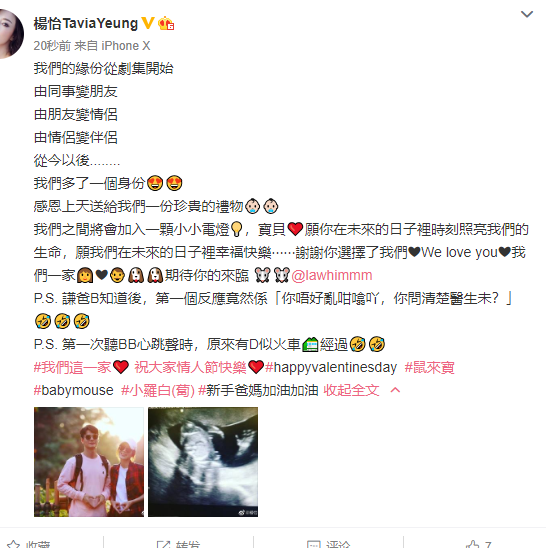
Task: Like the post with thumbs-up icon
Action: (472, 544)
